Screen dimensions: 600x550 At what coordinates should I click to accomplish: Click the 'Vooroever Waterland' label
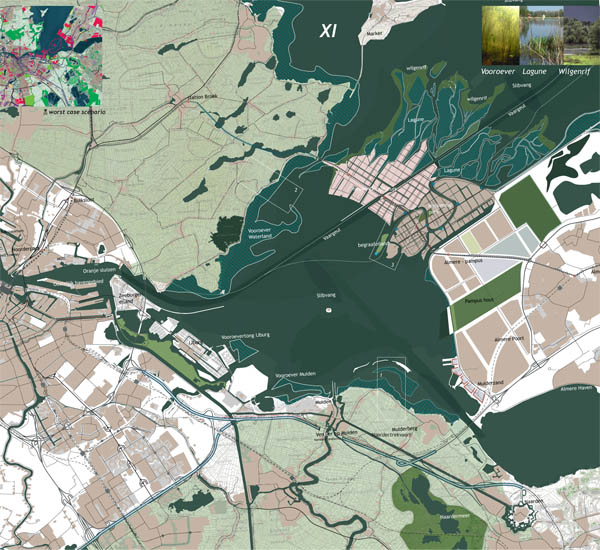pos(260,233)
